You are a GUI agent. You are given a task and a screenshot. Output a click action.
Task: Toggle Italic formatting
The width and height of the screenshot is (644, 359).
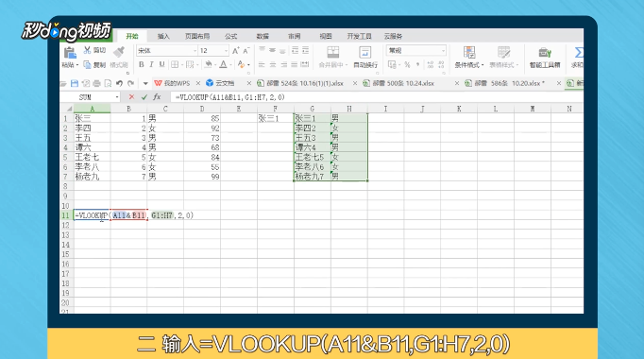tap(151, 64)
